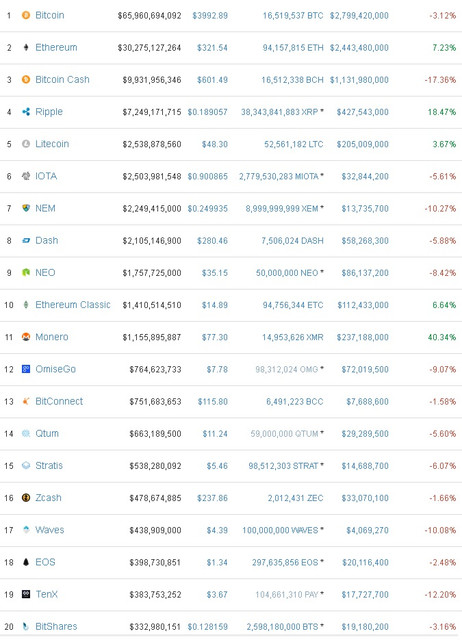
Task: Click the Ripple logo icon
Action: 26,112
